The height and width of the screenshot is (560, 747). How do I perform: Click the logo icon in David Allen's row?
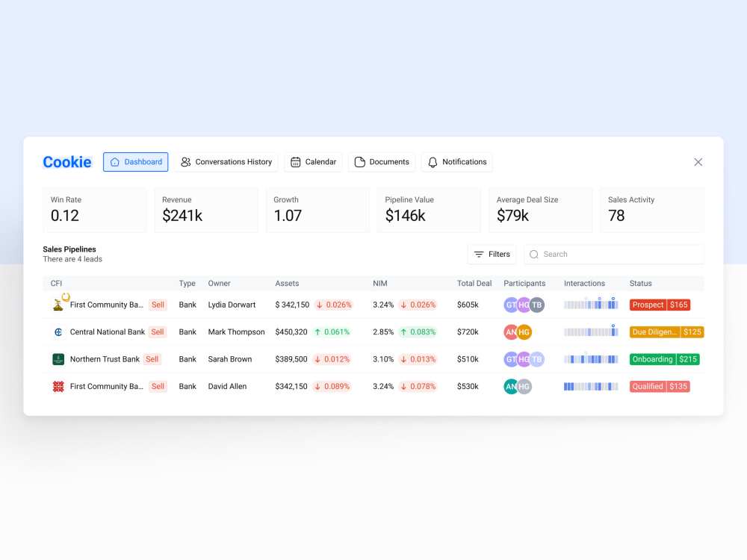[x=58, y=386]
